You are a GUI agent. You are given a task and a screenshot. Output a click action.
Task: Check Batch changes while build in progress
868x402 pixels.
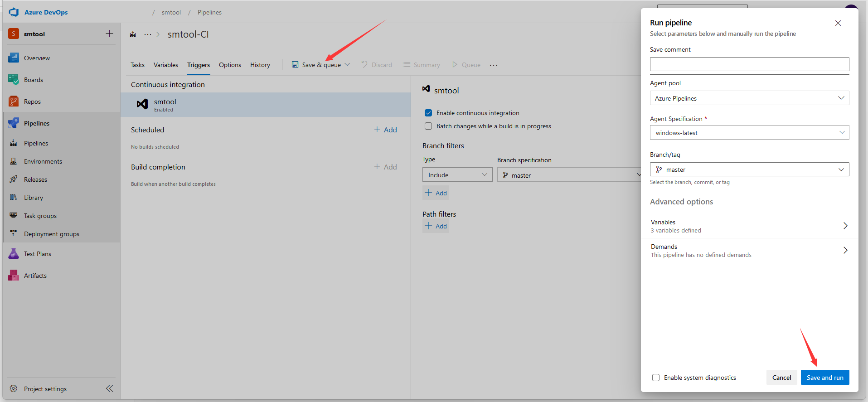(428, 126)
